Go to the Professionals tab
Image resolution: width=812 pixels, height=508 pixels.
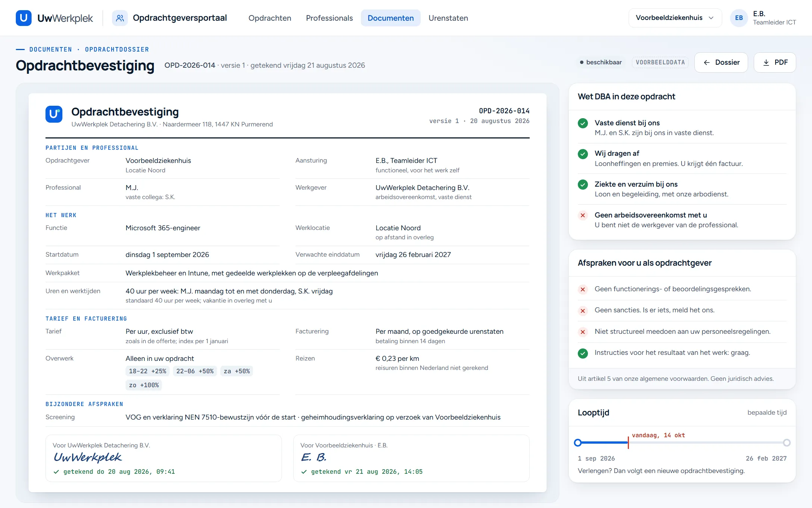click(329, 18)
